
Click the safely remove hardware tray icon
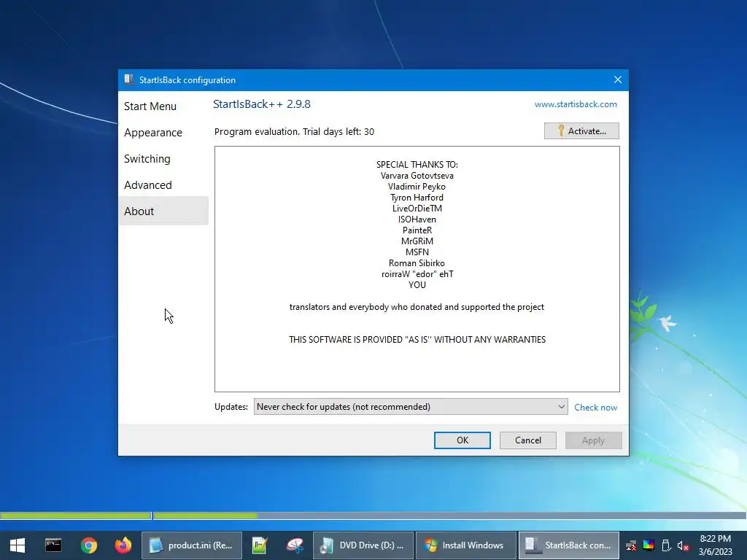(x=666, y=545)
